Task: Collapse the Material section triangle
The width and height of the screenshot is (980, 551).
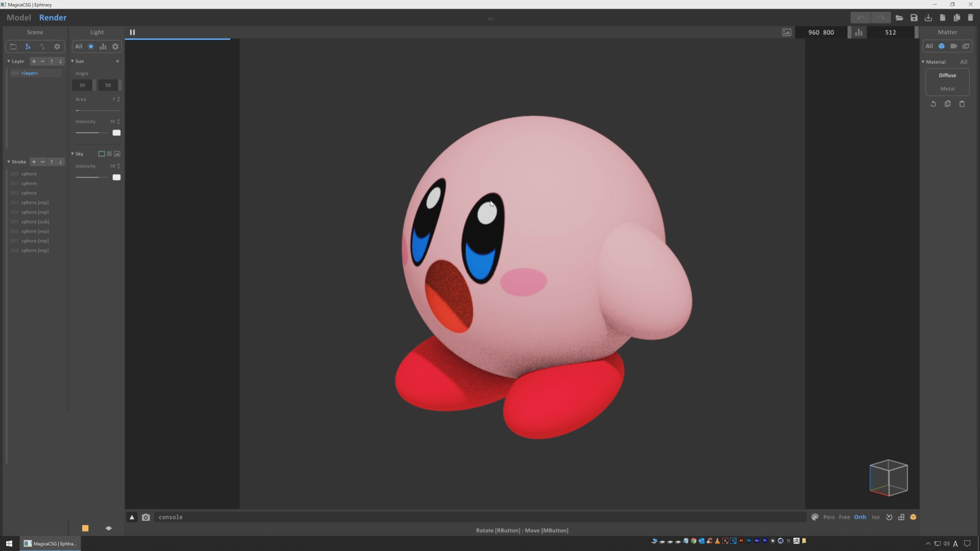Action: pyautogui.click(x=923, y=62)
